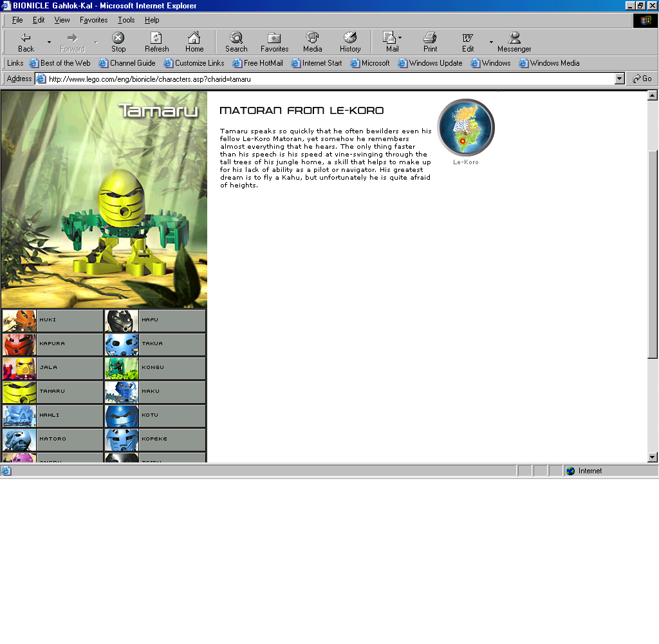Open the Channel Guide link

127,63
